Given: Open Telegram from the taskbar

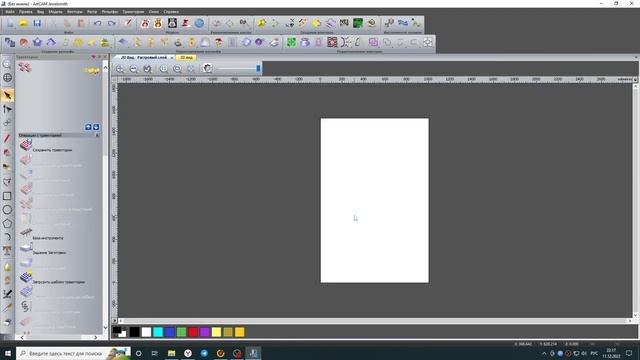Looking at the screenshot, I should point(204,353).
